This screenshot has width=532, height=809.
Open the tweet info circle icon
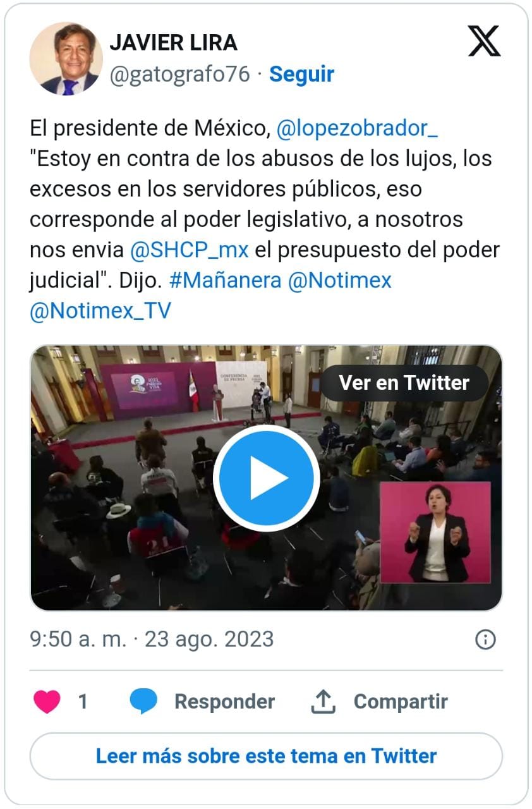pyautogui.click(x=485, y=640)
